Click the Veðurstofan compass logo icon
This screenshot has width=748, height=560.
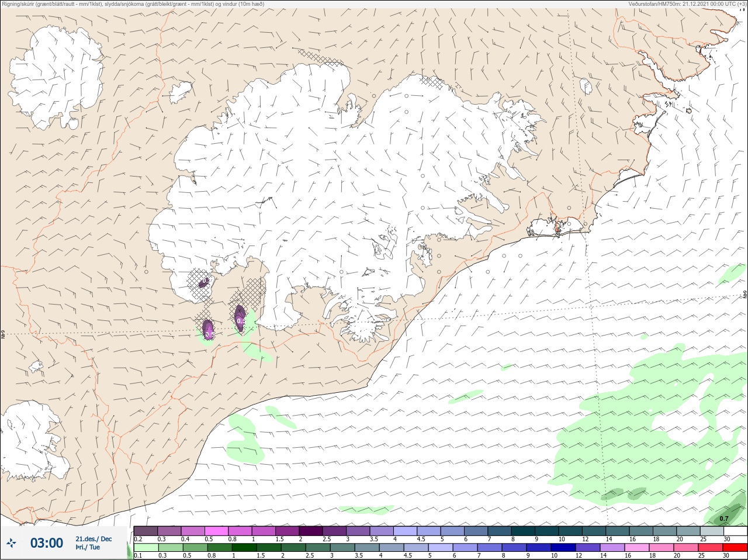[x=12, y=543]
